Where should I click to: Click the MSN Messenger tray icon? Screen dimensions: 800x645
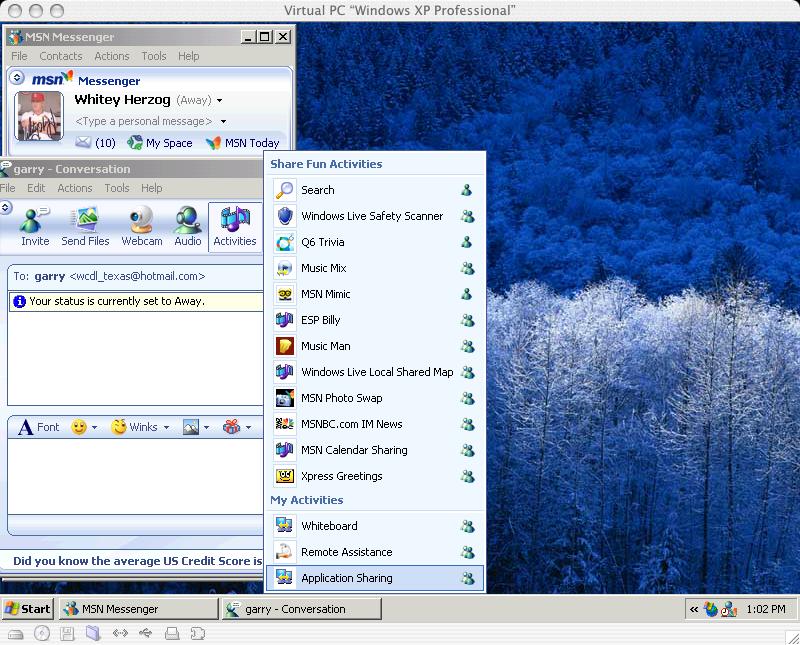click(730, 609)
